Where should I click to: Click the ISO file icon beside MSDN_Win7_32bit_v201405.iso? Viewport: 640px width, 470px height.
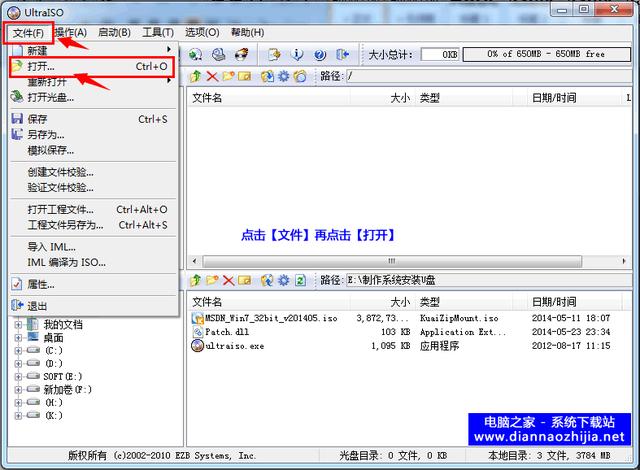[x=198, y=318]
